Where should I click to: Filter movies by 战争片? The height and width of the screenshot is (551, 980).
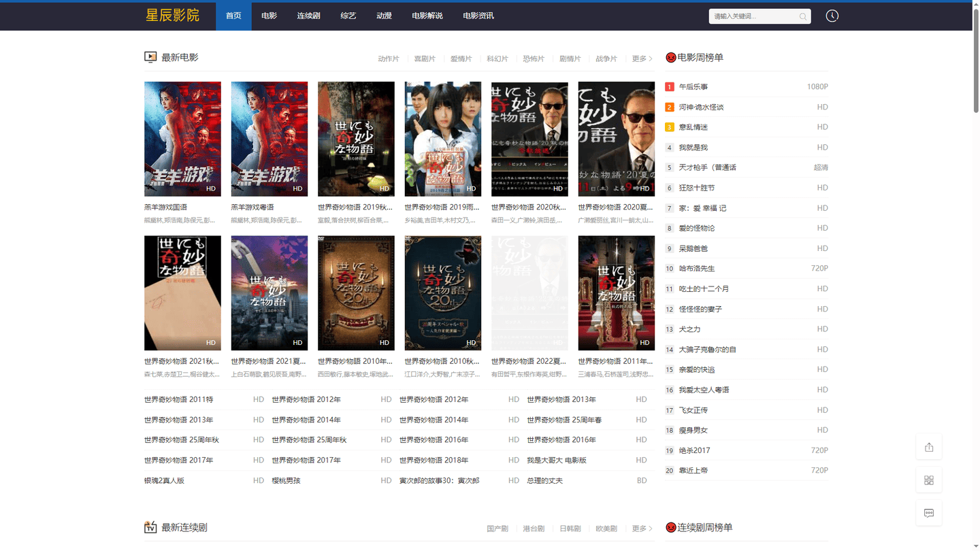click(606, 59)
